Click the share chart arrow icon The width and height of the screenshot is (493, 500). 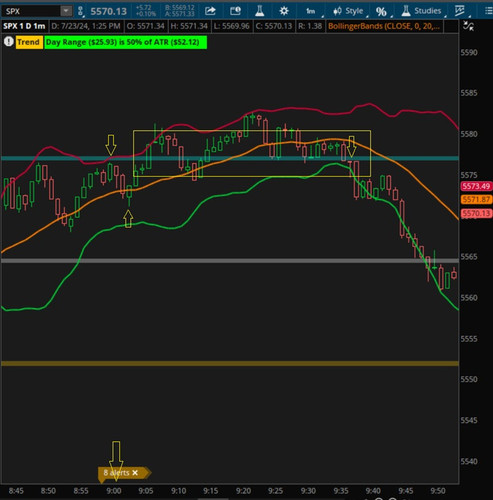click(210, 11)
